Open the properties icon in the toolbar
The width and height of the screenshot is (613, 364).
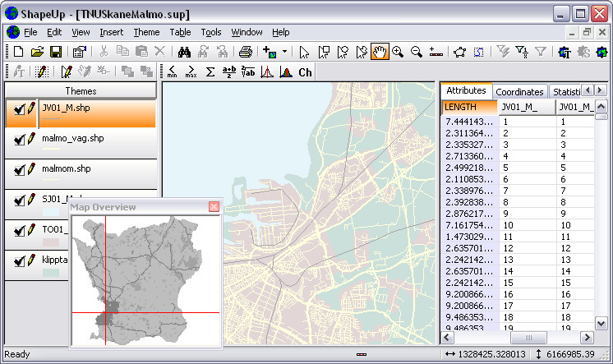80,52
